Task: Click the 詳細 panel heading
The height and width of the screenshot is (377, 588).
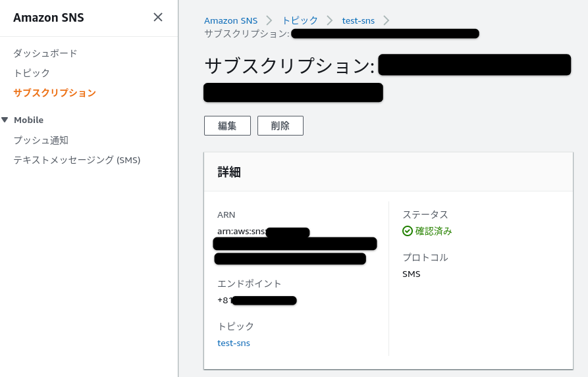Action: [229, 172]
